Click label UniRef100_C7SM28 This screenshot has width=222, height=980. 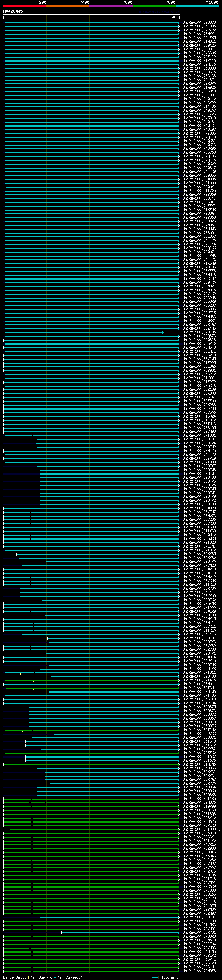point(199,565)
